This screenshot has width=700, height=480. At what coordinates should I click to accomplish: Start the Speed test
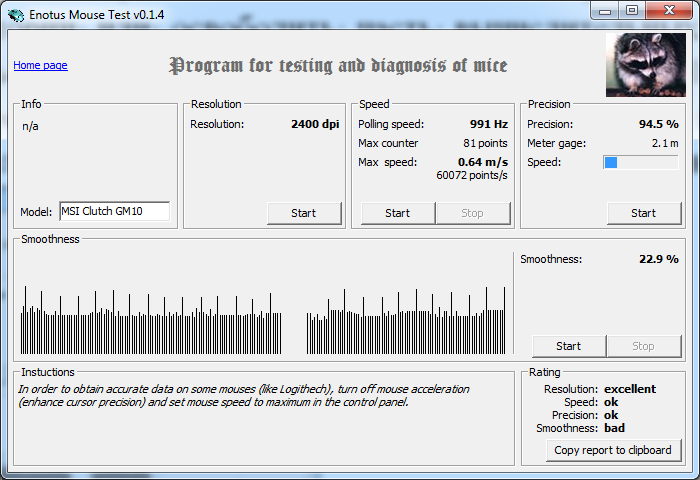click(x=398, y=213)
